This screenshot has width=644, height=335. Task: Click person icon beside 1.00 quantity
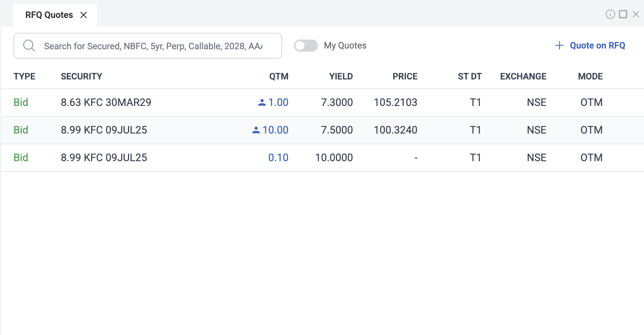262,102
